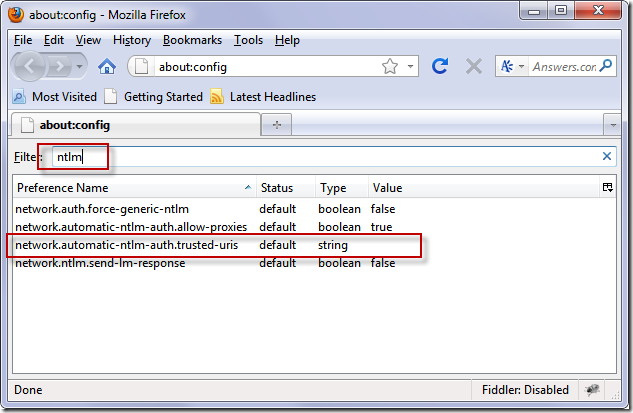Clear the filter with the X icon

[606, 156]
